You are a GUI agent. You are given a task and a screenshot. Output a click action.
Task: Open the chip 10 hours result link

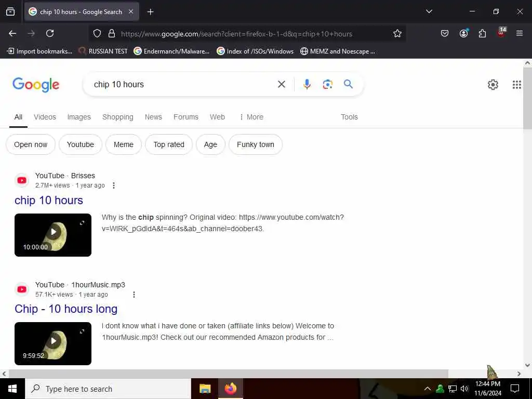49,201
